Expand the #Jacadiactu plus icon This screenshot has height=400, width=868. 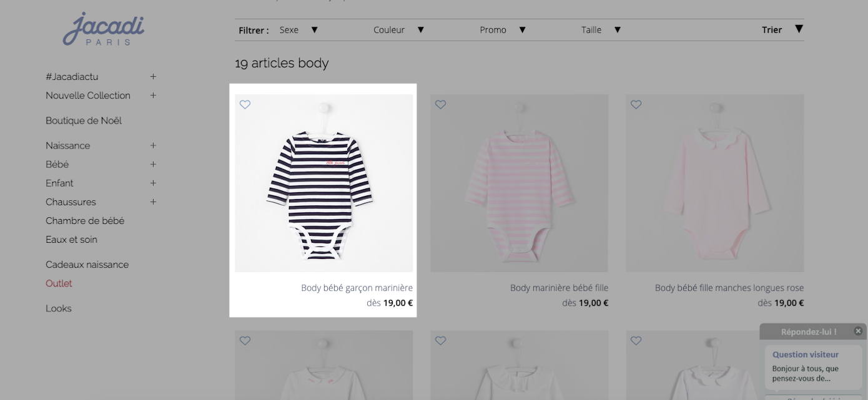[153, 77]
